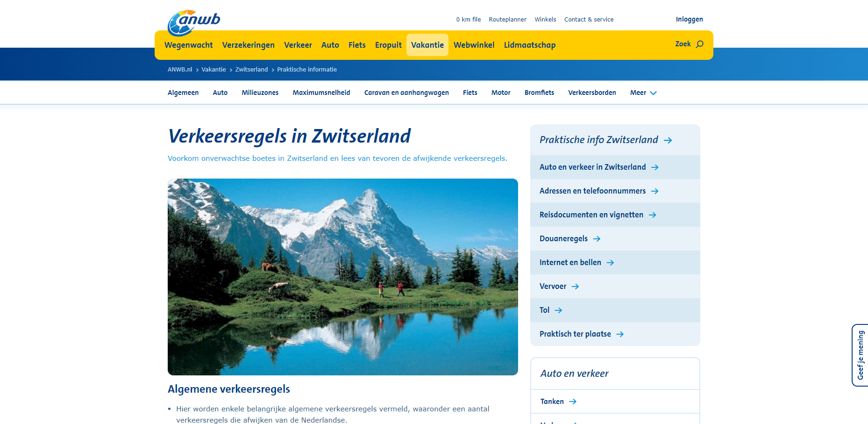Image resolution: width=868 pixels, height=424 pixels.
Task: Select the Maximumsnelheid tab
Action: point(321,93)
